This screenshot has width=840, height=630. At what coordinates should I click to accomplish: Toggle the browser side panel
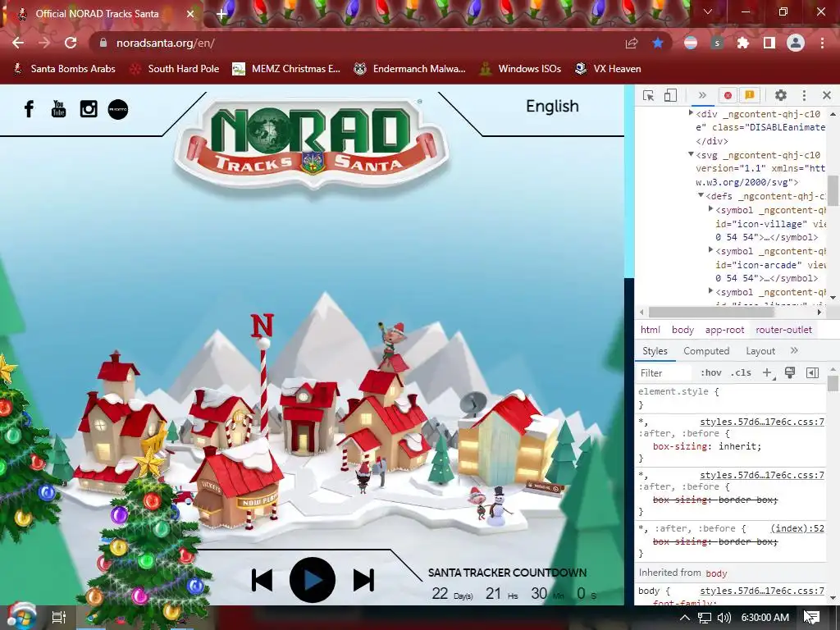[x=769, y=43]
